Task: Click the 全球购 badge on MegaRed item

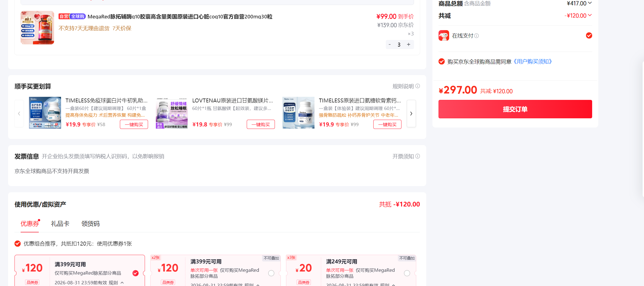Action: point(78,16)
